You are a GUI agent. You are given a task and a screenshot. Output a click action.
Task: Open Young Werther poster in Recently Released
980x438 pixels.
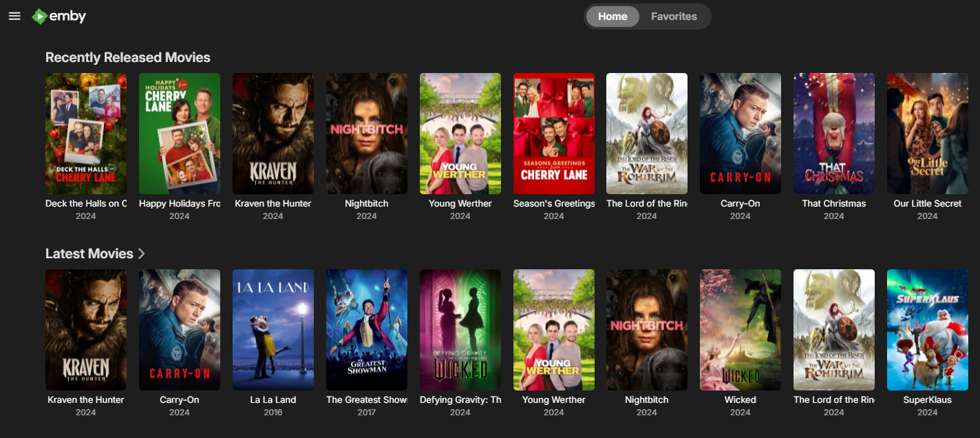pyautogui.click(x=460, y=134)
